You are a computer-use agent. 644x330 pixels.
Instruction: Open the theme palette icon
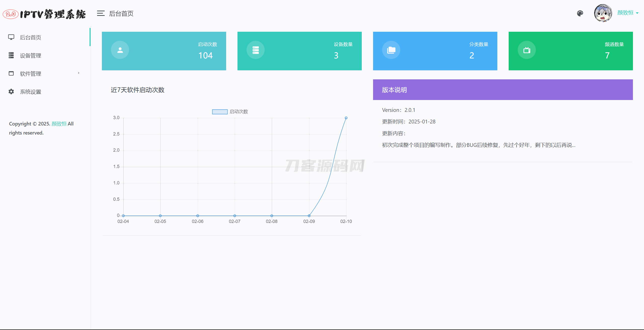click(580, 13)
